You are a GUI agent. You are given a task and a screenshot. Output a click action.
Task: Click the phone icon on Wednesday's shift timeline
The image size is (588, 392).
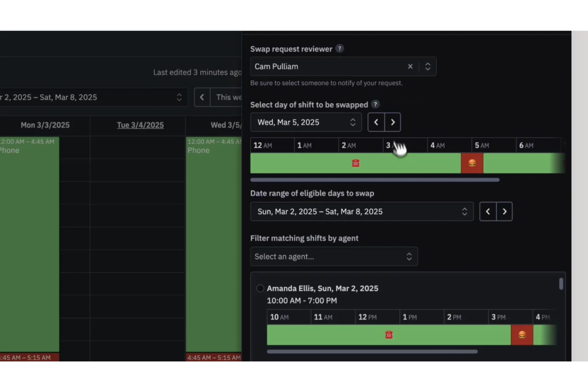(355, 163)
